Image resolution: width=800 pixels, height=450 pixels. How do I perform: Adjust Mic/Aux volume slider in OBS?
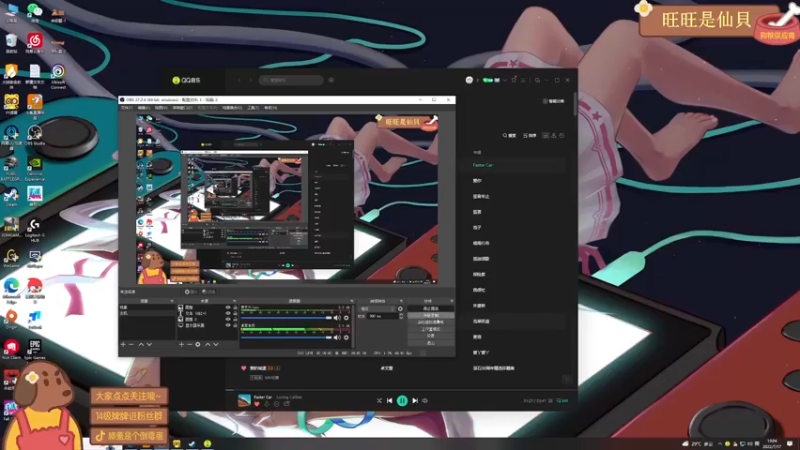pyautogui.click(x=286, y=318)
